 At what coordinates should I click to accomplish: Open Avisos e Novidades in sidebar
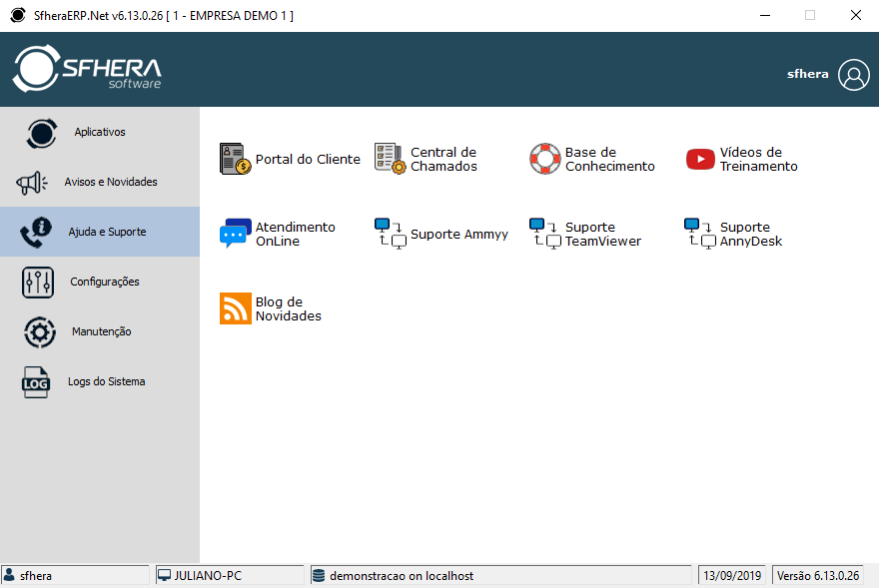99,182
